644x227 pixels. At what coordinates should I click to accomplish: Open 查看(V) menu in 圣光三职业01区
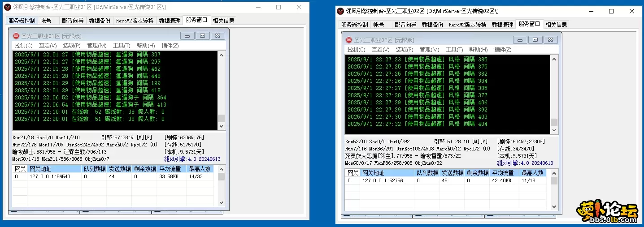pyautogui.click(x=48, y=46)
